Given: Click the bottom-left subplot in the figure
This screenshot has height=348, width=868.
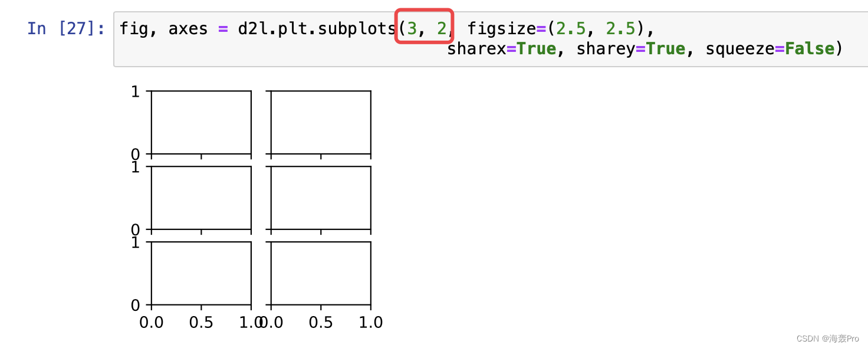Looking at the screenshot, I should (x=201, y=273).
